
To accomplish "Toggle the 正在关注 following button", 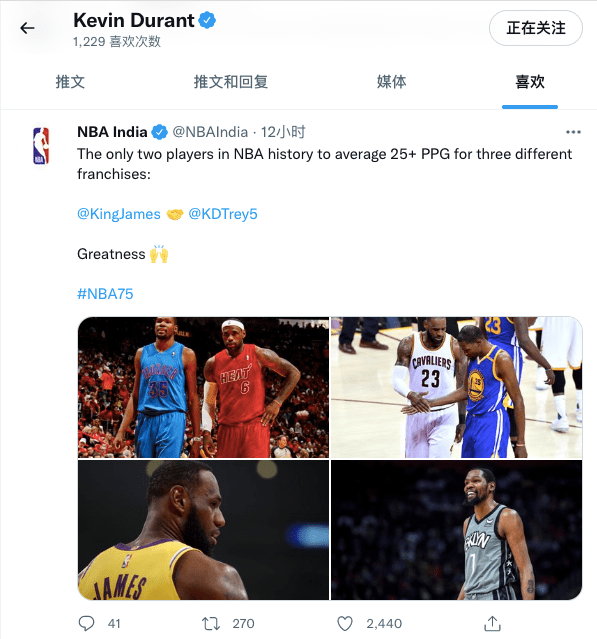I will (x=535, y=28).
